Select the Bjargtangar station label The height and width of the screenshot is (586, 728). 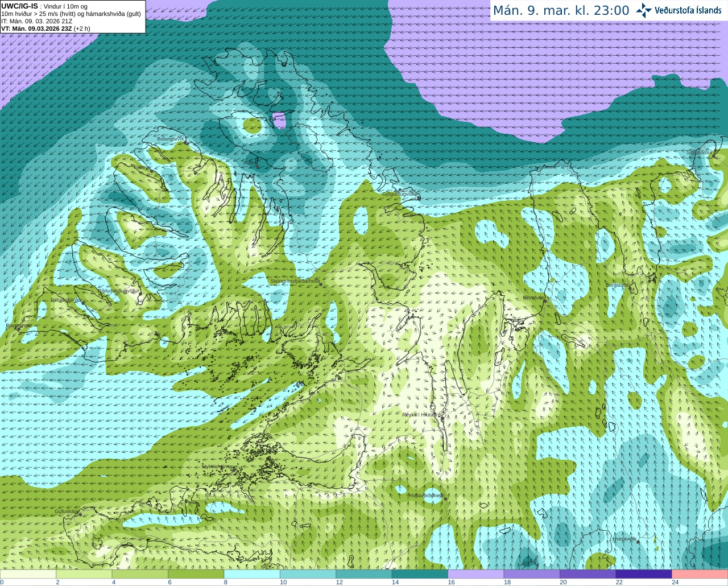click(x=18, y=325)
